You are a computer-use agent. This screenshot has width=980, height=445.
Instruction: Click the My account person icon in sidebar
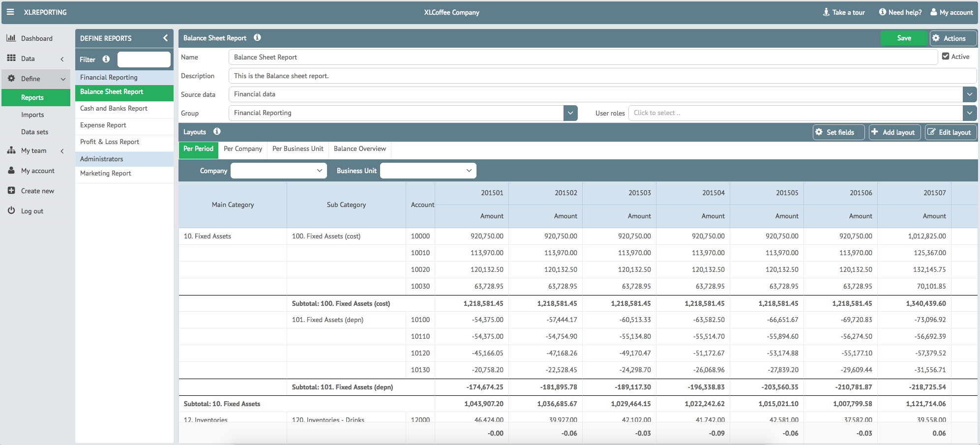coord(11,170)
